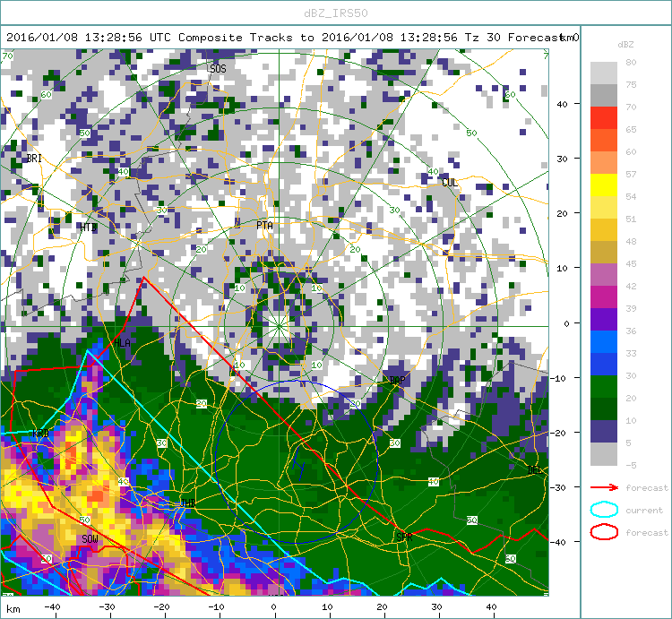Screen dimensions: 672x619
Task: Click the dBZ legend heading
Action: [625, 45]
